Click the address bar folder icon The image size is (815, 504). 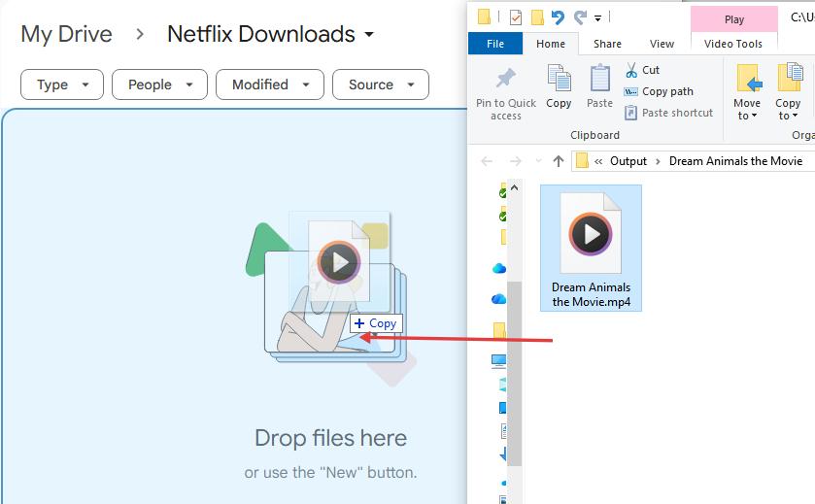[582, 161]
